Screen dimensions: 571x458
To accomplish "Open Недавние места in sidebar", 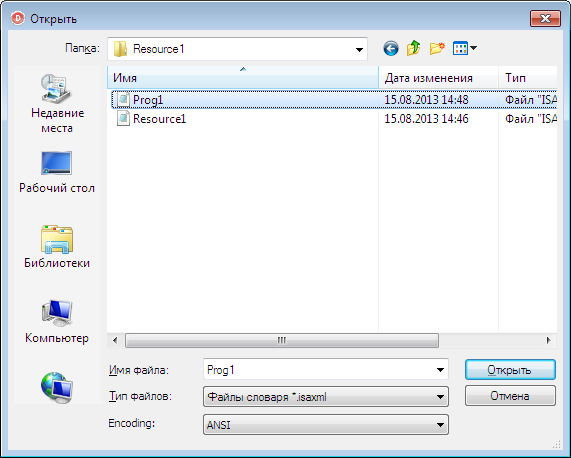I will tap(57, 104).
